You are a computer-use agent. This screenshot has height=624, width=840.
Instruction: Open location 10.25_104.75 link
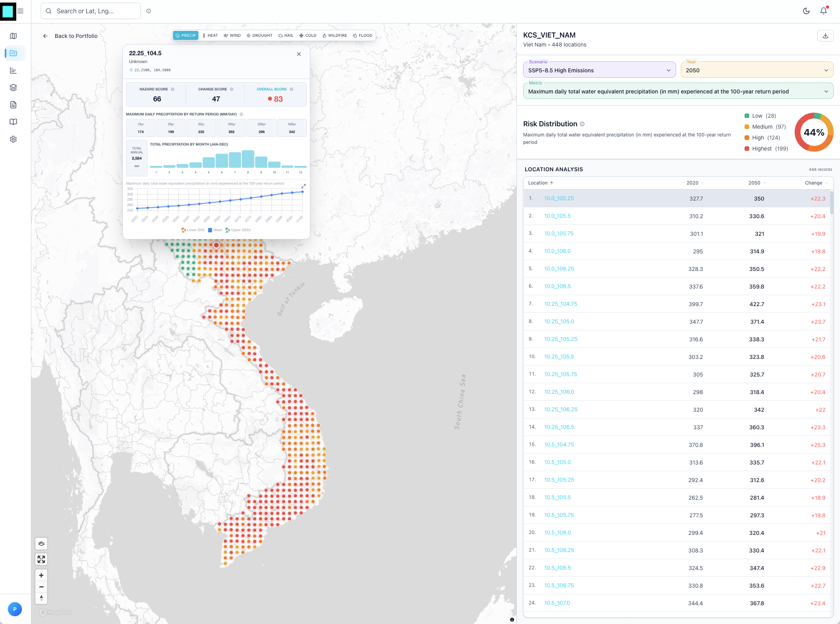point(561,304)
